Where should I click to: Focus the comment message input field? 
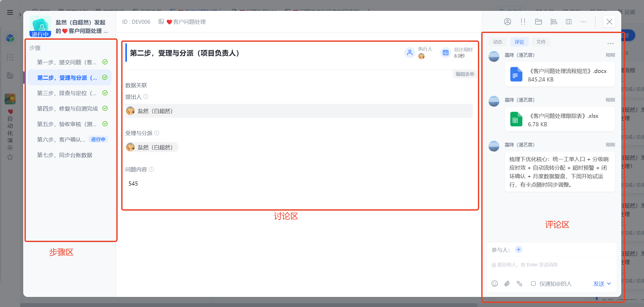click(x=551, y=265)
